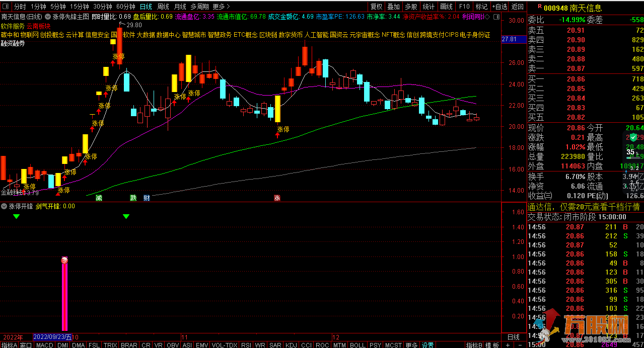The height and width of the screenshot is (348, 644).
Task: Switch to the 60分钟 timeframe tab
Action: [x=125, y=7]
